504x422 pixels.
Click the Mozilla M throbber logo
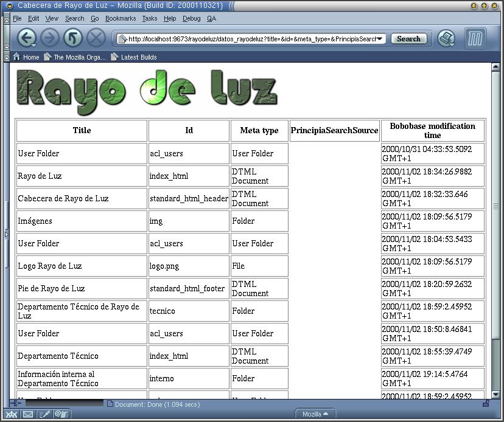tap(475, 39)
